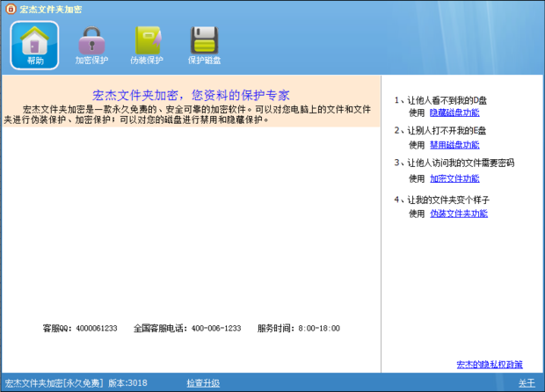Click the 全国客服电话 400-006-1233 text
Image resolution: width=545 pixels, height=392 pixels.
pyautogui.click(x=187, y=329)
